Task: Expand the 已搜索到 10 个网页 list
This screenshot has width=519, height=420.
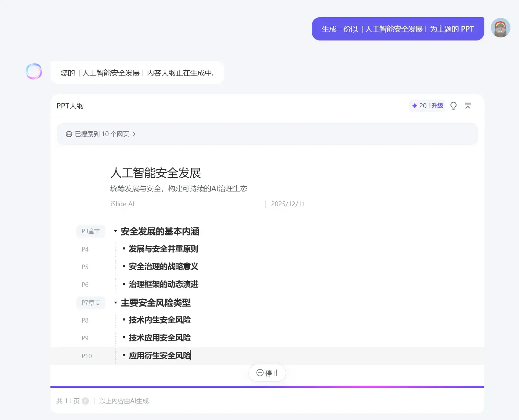Action: [x=102, y=134]
